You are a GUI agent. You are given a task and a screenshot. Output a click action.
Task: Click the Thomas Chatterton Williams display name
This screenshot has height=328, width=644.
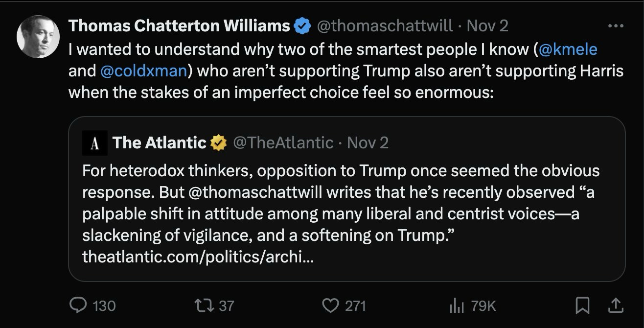(x=179, y=26)
